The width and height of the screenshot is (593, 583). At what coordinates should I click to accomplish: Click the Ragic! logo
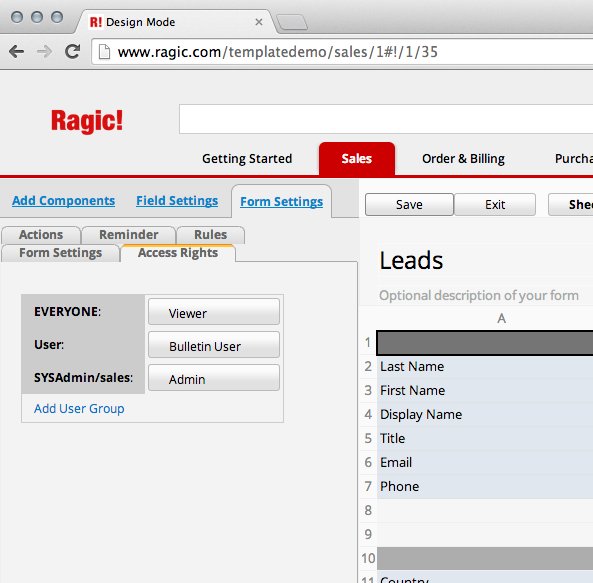(87, 121)
